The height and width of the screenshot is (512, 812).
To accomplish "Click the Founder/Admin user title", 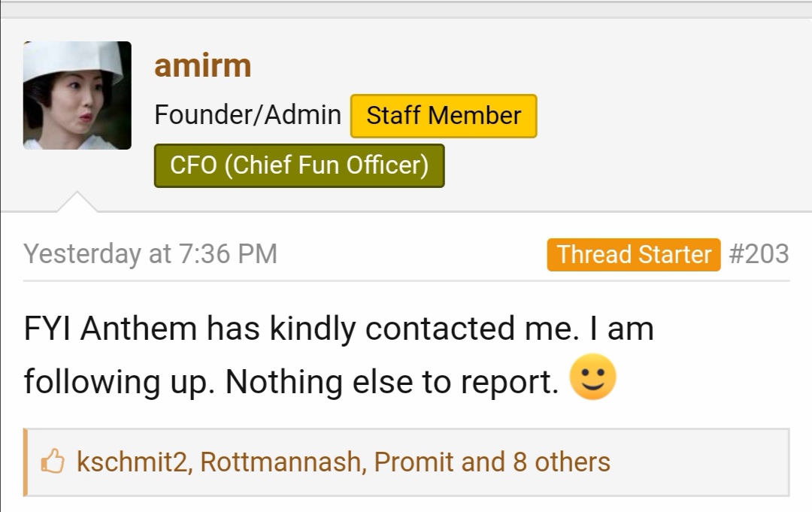I will (247, 114).
